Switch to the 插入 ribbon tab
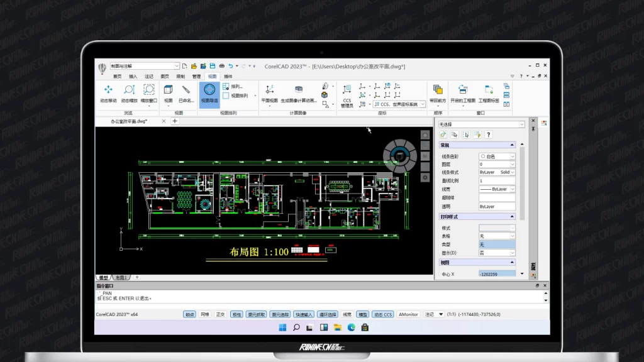644x362 pixels. (x=133, y=76)
